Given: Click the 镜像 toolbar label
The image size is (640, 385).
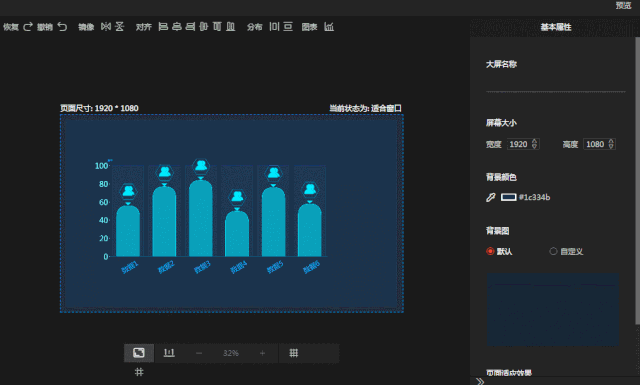Looking at the screenshot, I should click(x=86, y=27).
